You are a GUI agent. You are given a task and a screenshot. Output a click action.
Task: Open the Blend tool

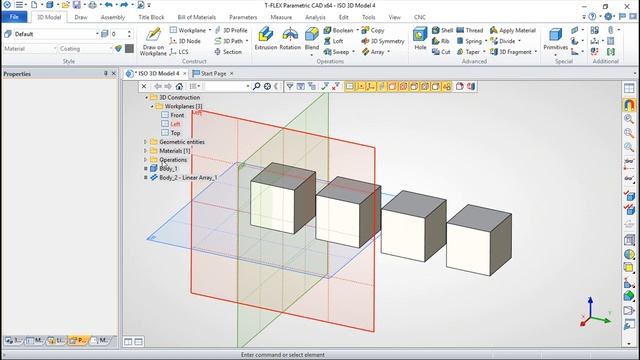(312, 39)
